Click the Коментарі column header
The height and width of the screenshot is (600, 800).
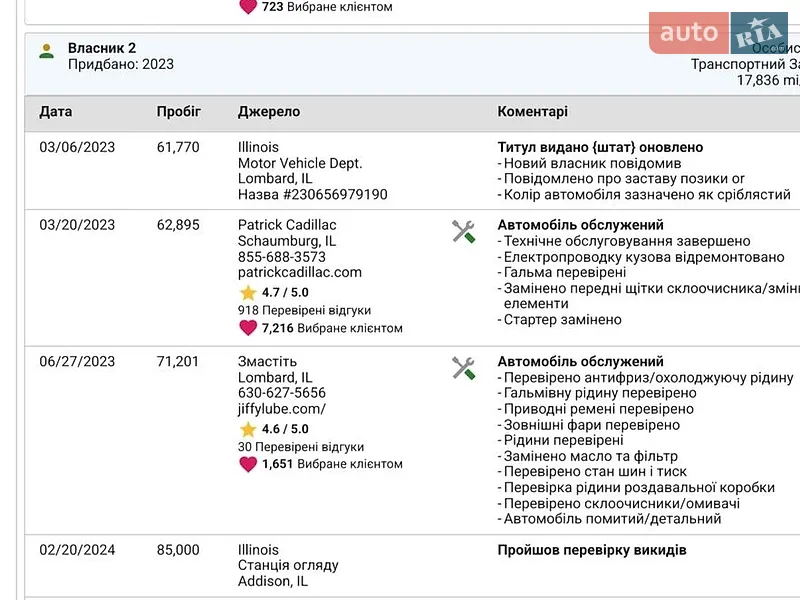(532, 112)
